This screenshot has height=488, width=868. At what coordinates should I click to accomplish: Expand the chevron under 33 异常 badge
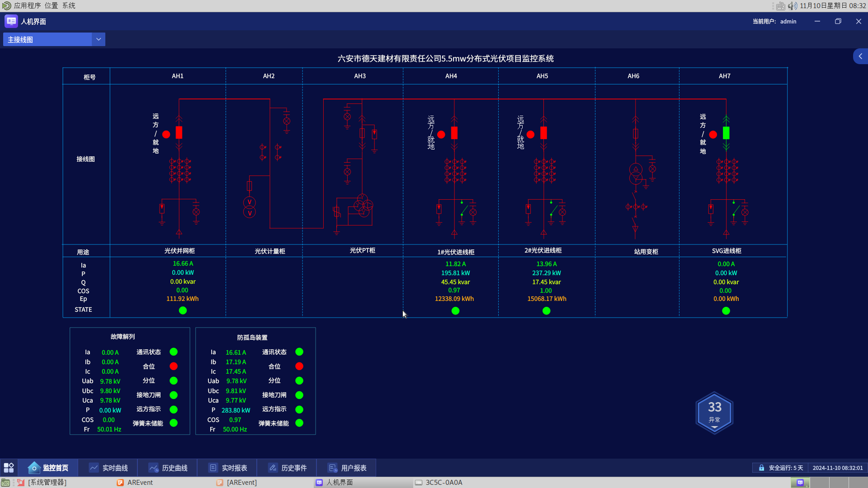[x=714, y=427]
